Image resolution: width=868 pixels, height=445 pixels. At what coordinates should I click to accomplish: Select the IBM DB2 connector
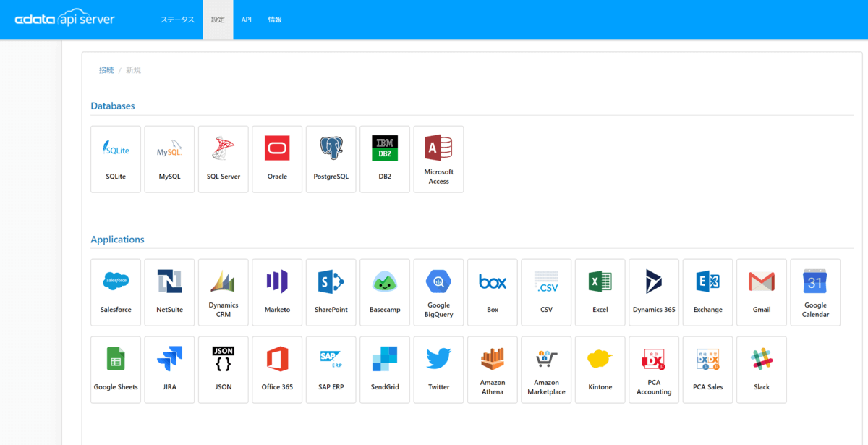(x=385, y=159)
